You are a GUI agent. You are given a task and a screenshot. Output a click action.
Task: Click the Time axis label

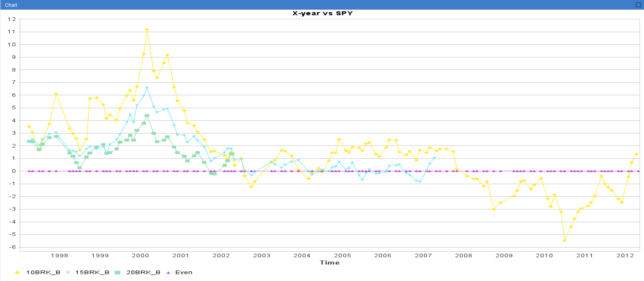[330, 263]
